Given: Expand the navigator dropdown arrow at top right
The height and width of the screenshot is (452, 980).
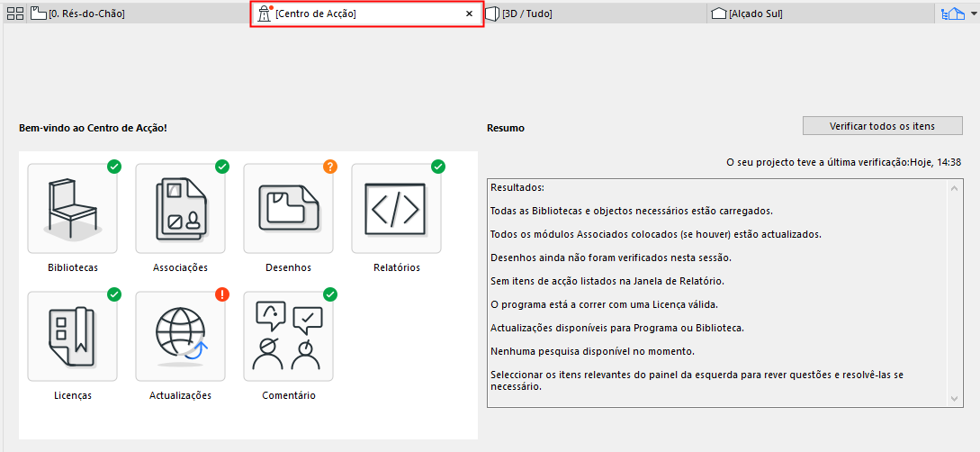Looking at the screenshot, I should 972,14.
